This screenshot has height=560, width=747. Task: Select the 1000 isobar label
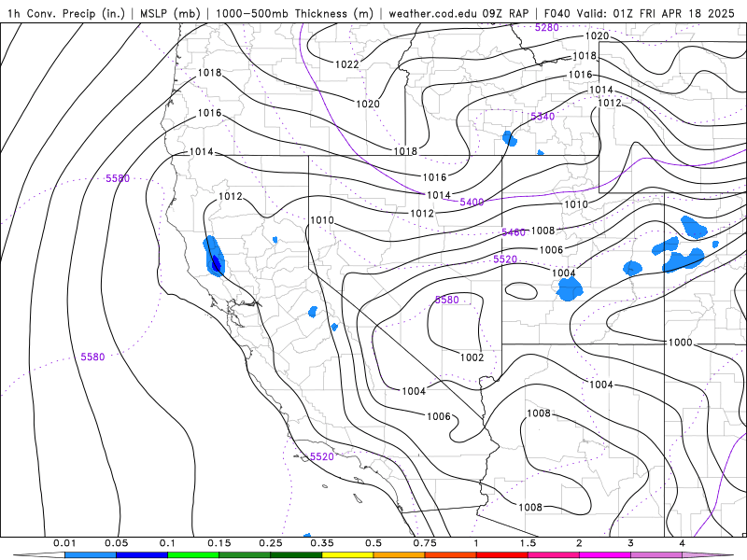click(x=681, y=343)
